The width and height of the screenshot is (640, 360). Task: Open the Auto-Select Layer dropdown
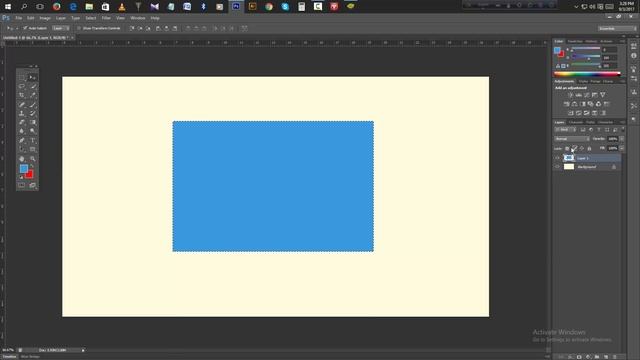[61, 28]
